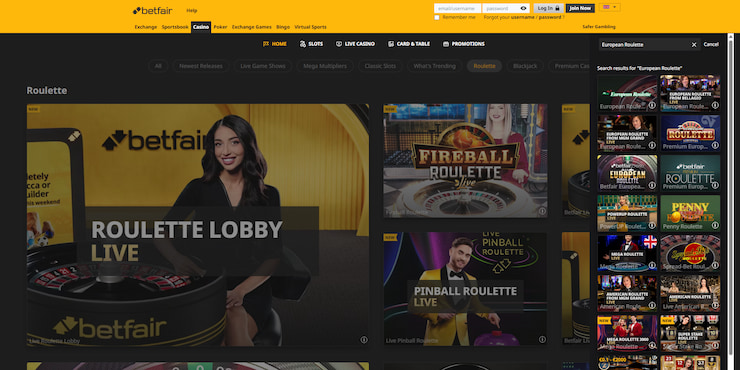Screen dimensions: 740x370
Task: Focus the email/username input field
Action: (x=457, y=8)
